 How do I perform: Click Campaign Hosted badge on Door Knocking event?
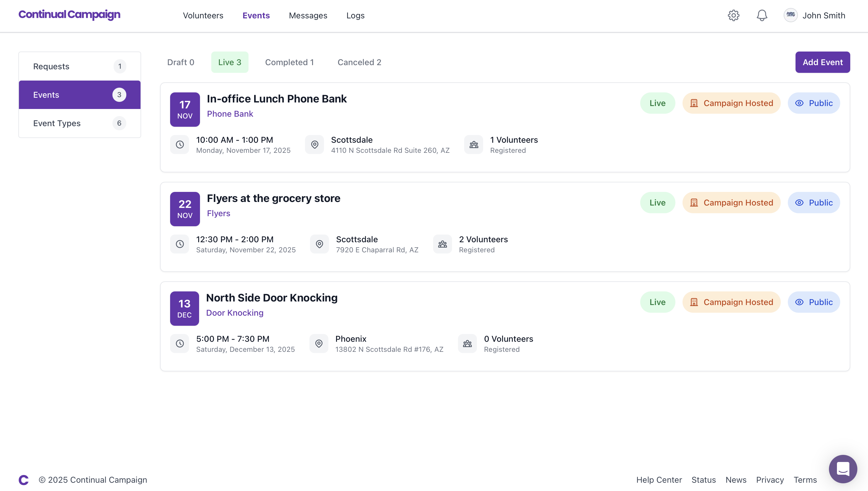(x=731, y=302)
